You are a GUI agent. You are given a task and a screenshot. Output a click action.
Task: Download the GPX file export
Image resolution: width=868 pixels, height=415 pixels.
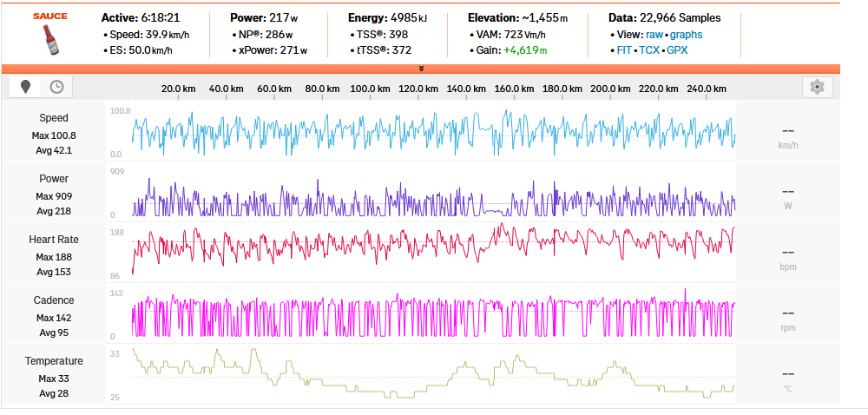coord(677,50)
